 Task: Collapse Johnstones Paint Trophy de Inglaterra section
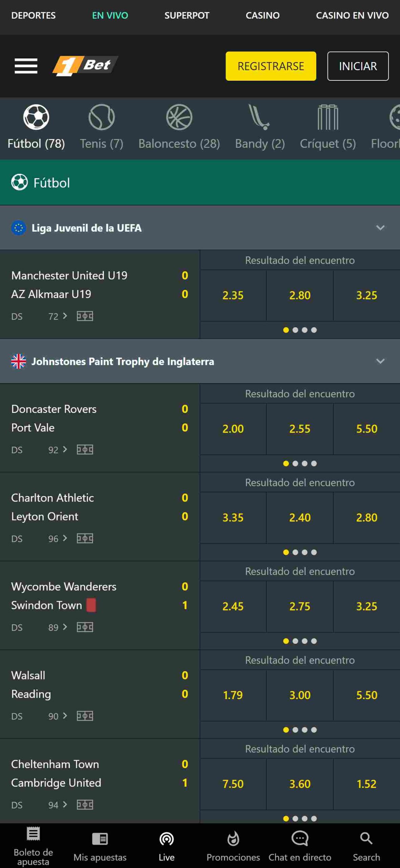click(x=380, y=361)
